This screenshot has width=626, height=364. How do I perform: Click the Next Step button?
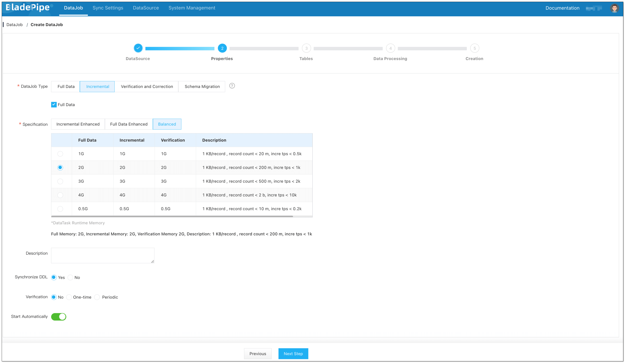tap(293, 354)
